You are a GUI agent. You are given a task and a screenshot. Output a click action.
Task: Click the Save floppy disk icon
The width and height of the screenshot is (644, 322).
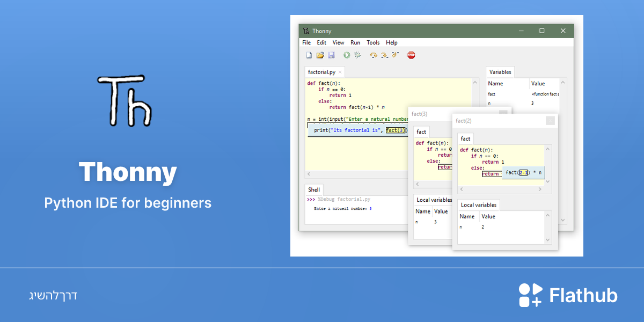pyautogui.click(x=331, y=55)
